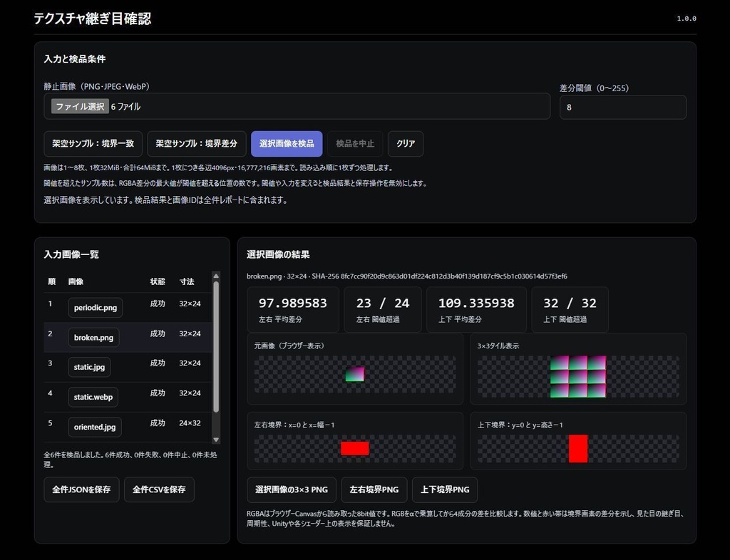Click the 選択画像の結果 panel heading
The image size is (730, 560).
(278, 254)
